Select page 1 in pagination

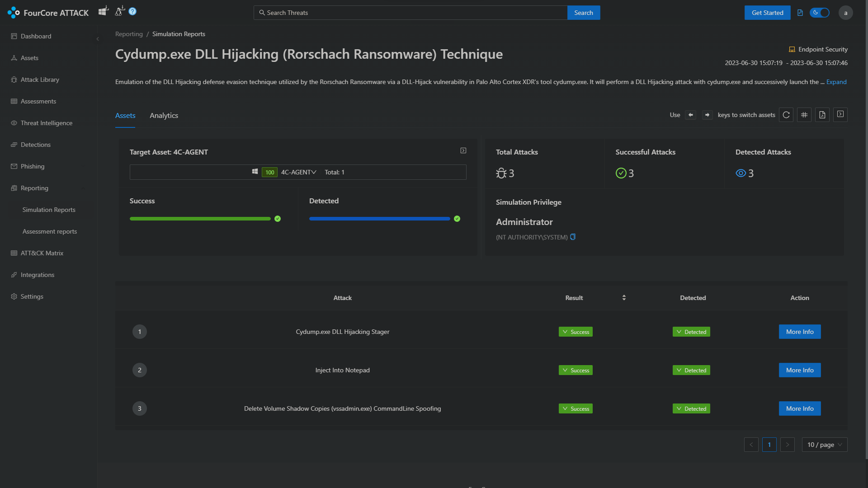point(769,445)
